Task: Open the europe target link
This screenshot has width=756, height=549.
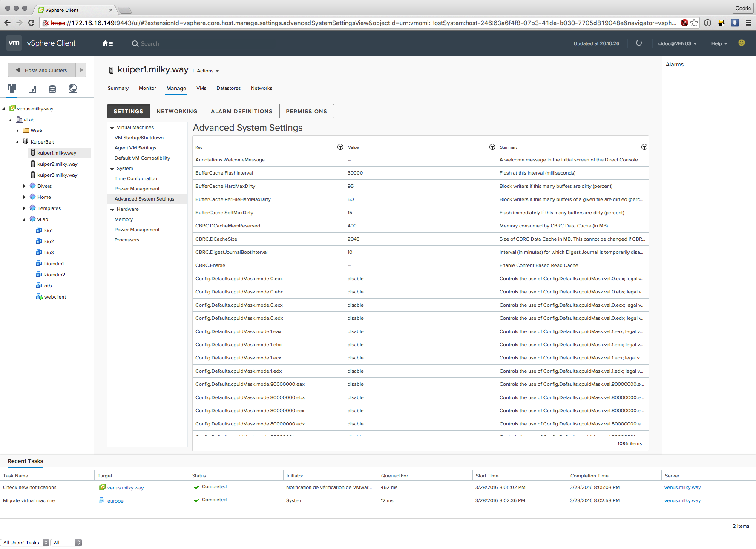Action: [x=115, y=501]
